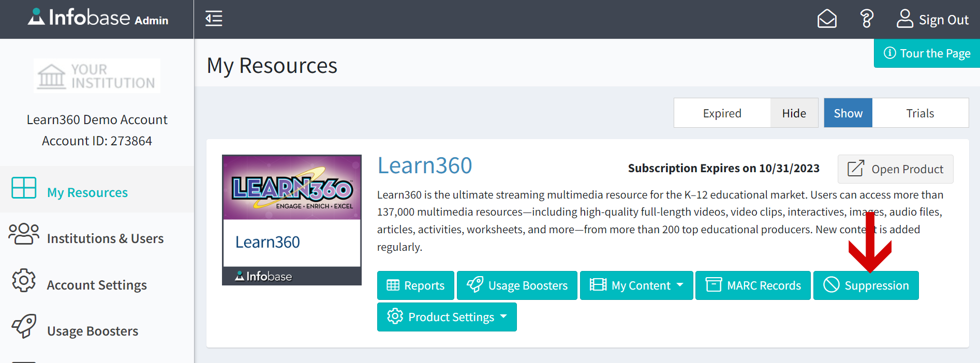This screenshot has height=363, width=980.
Task: Enable the Trials filter
Action: [x=920, y=113]
